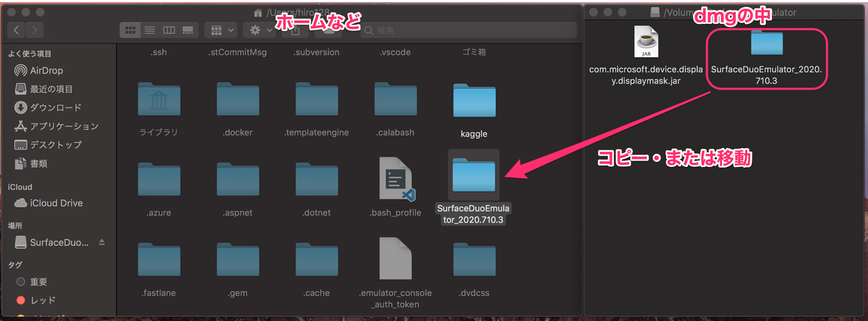This screenshot has width=868, height=321.
Task: Go back with the Finder back arrow
Action: pos(17,30)
